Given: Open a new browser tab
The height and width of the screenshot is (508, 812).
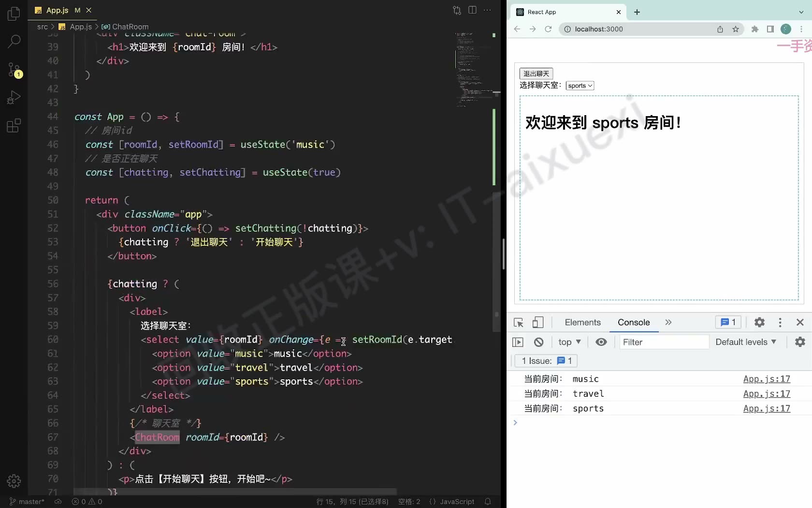Looking at the screenshot, I should [637, 12].
